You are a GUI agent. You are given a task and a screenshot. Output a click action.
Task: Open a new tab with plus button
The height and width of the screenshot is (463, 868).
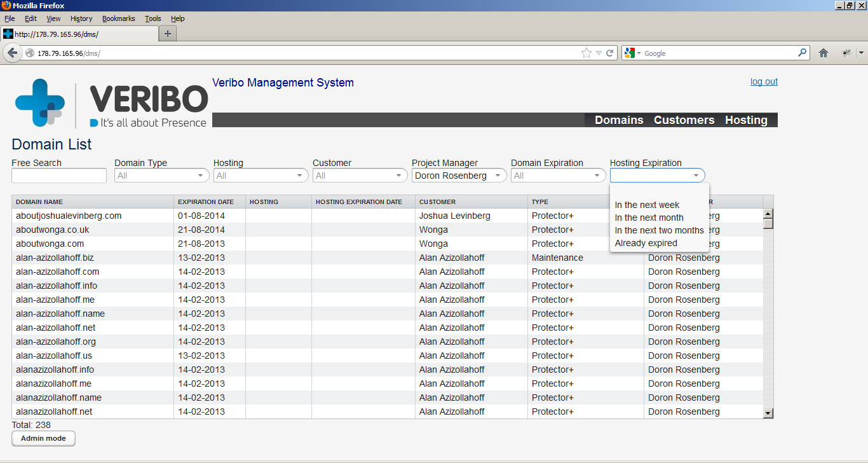(x=167, y=34)
